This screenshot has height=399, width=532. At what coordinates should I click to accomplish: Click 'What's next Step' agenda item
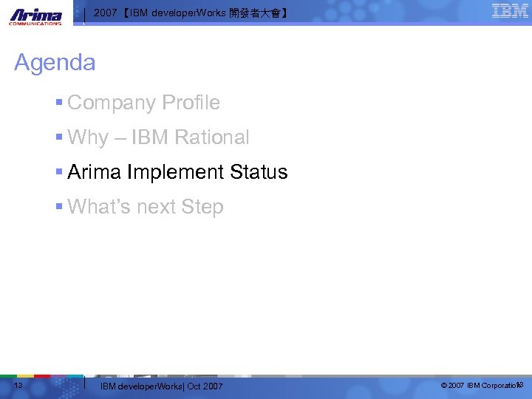click(146, 207)
